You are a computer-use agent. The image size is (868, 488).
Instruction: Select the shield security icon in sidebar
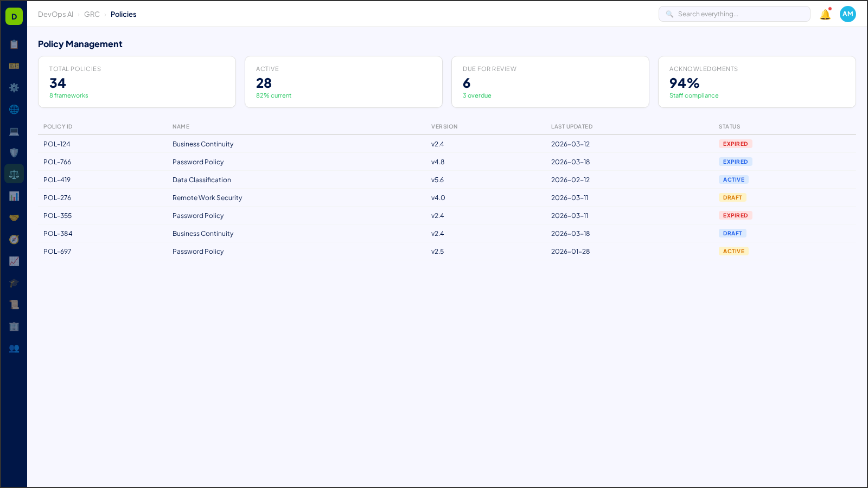coord(14,152)
